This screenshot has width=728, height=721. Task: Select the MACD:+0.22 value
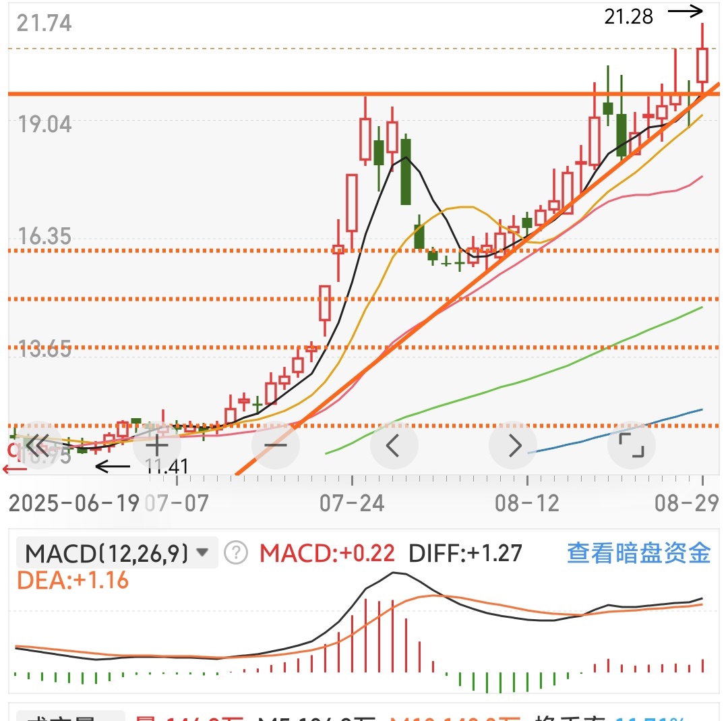click(x=327, y=553)
